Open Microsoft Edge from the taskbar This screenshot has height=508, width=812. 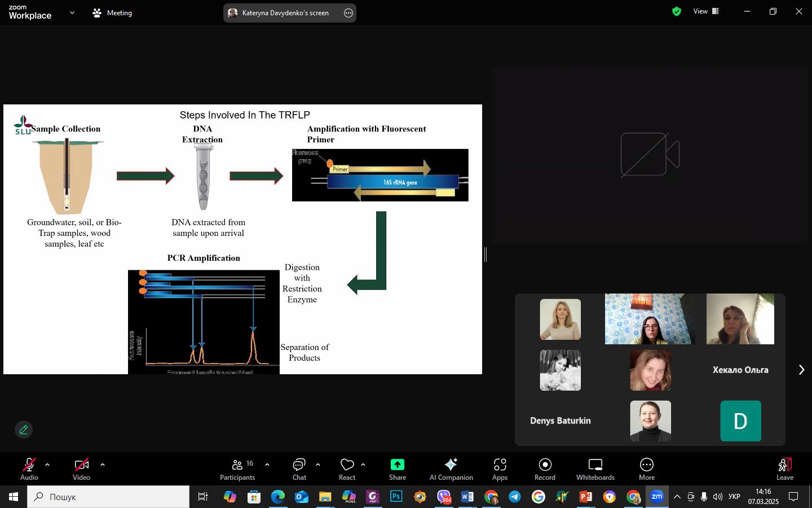[x=277, y=497]
